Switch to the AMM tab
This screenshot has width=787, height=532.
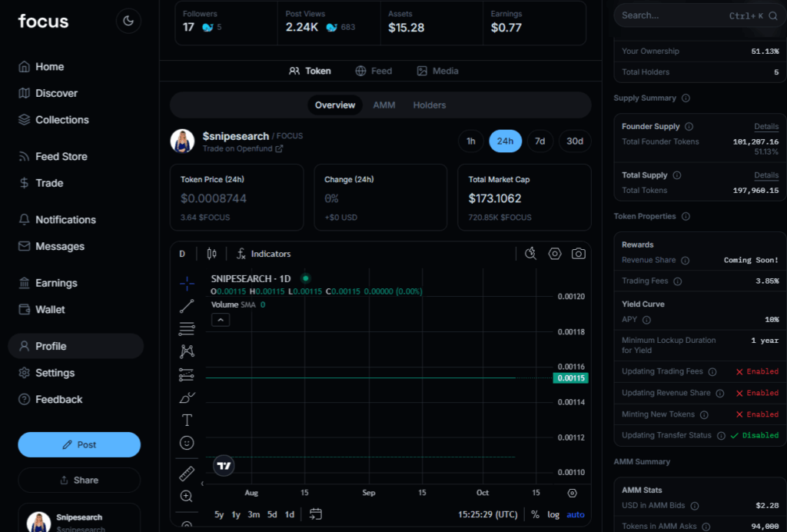(384, 105)
